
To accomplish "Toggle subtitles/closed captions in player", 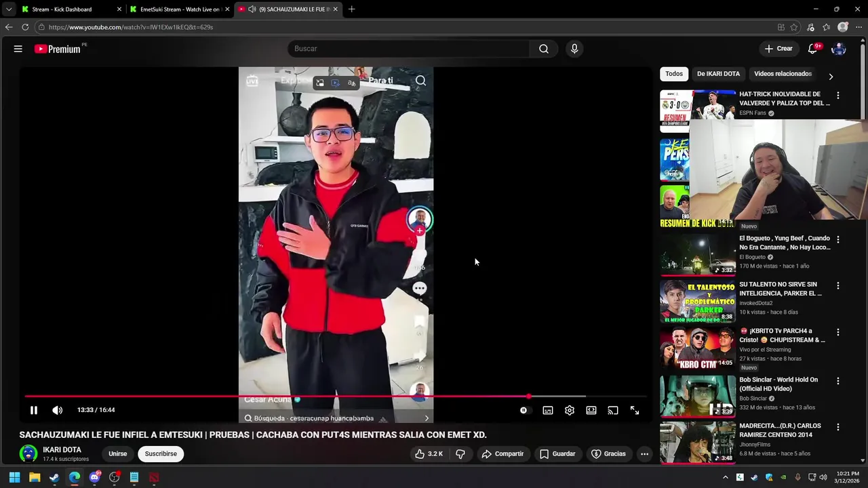I will pos(548,410).
